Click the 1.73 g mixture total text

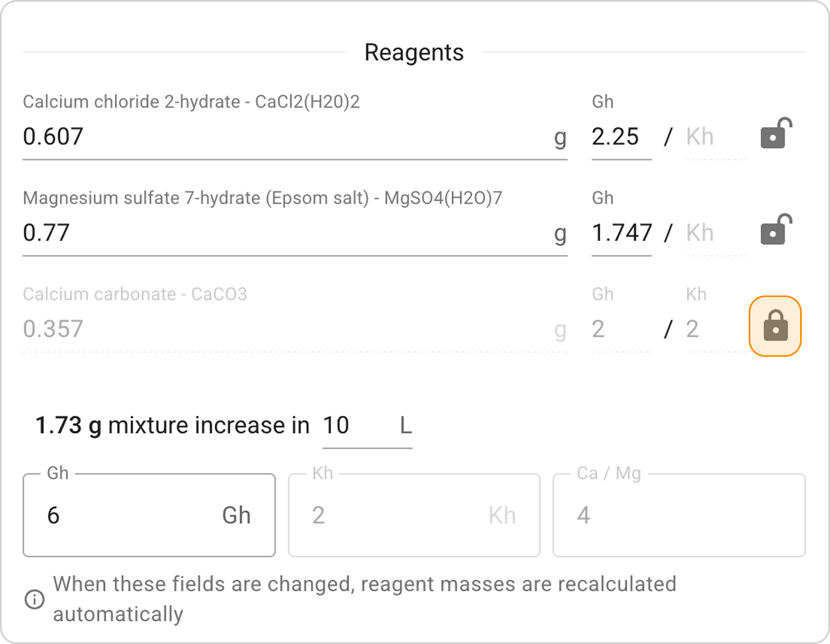tap(68, 426)
